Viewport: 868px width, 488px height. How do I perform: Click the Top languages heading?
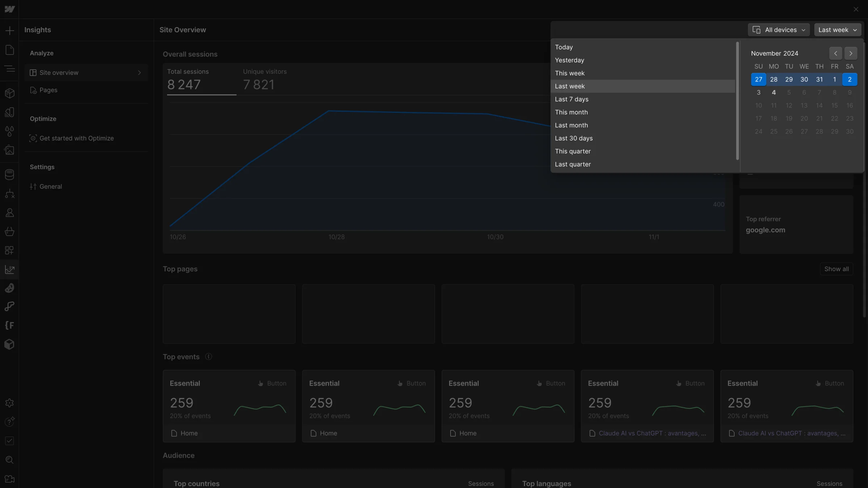(546, 484)
